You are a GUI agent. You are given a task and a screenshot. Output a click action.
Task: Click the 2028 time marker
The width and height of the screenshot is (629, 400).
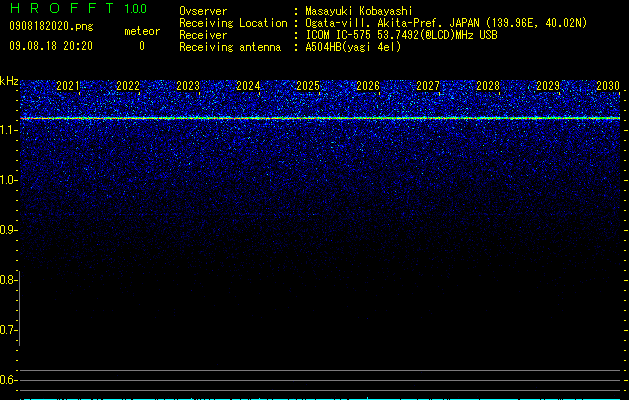[488, 86]
